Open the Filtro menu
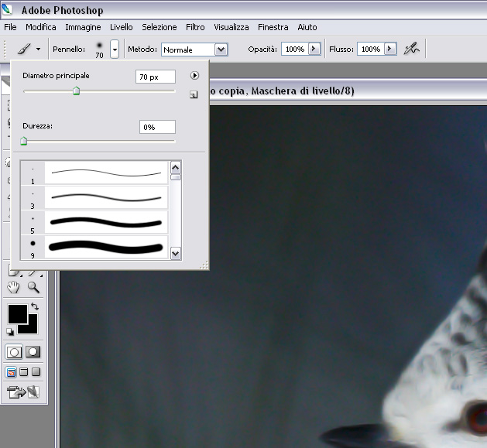The image size is (487, 448). pyautogui.click(x=195, y=27)
